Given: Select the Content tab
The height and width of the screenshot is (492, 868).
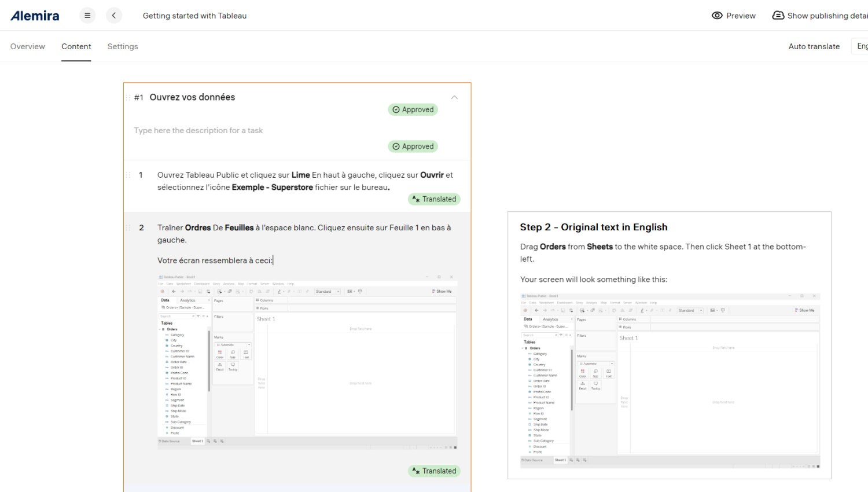Looking at the screenshot, I should [x=76, y=46].
